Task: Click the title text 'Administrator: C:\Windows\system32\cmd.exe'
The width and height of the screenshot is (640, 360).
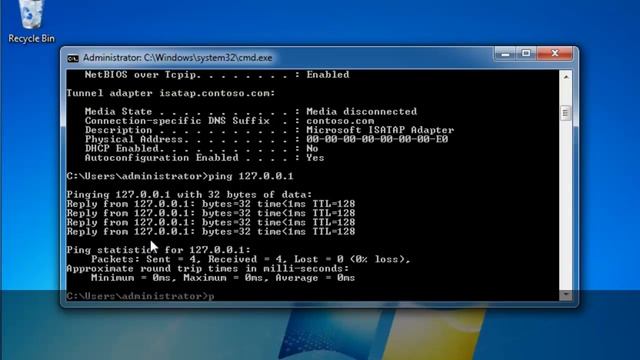Action: tap(178, 58)
